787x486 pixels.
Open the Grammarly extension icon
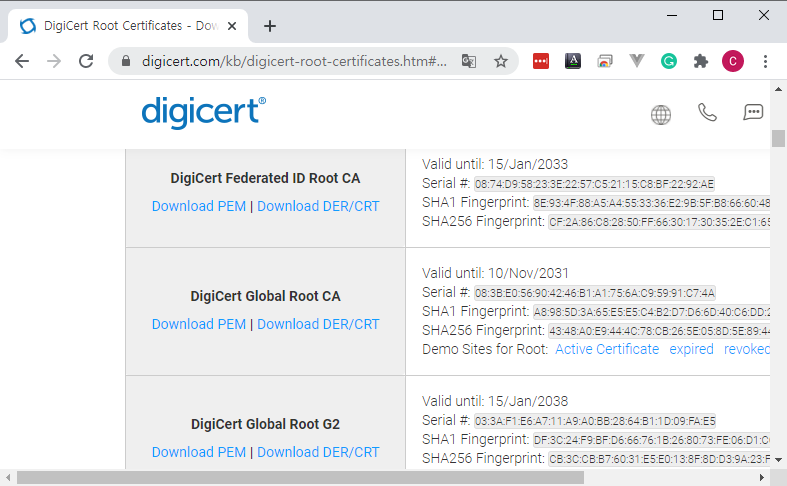coord(669,61)
